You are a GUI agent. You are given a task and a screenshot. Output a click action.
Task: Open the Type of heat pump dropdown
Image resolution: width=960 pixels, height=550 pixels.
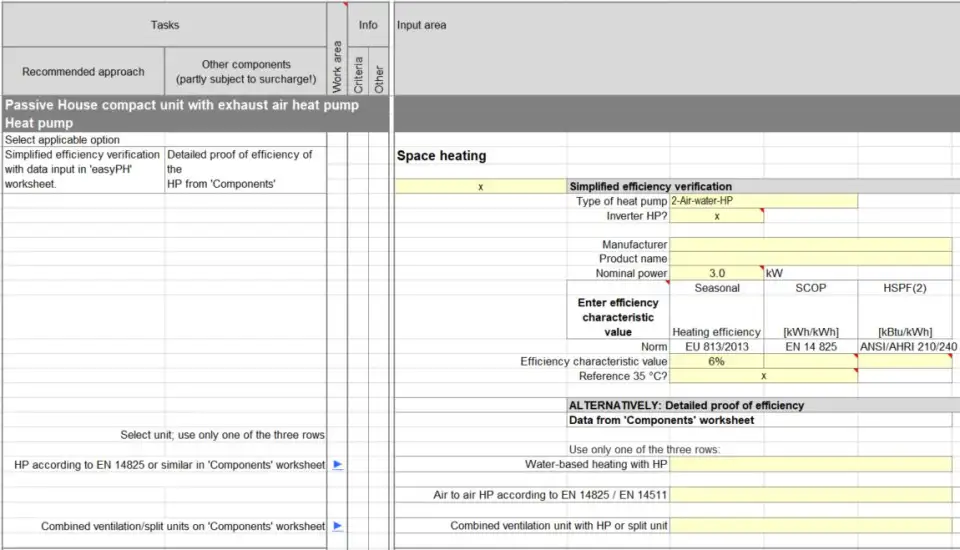pos(763,201)
